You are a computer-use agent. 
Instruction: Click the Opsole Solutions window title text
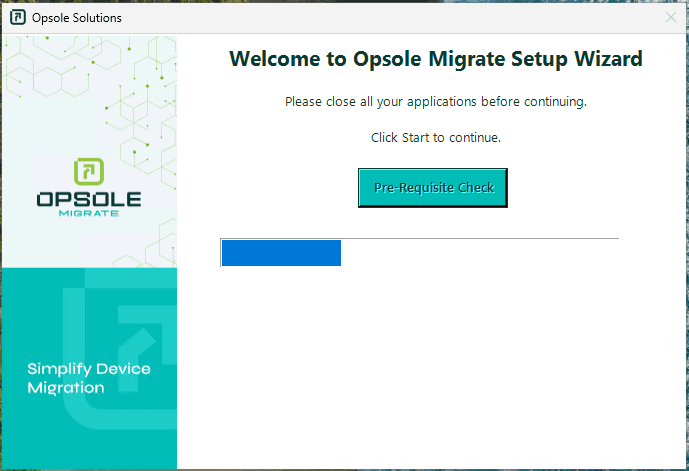coord(77,18)
